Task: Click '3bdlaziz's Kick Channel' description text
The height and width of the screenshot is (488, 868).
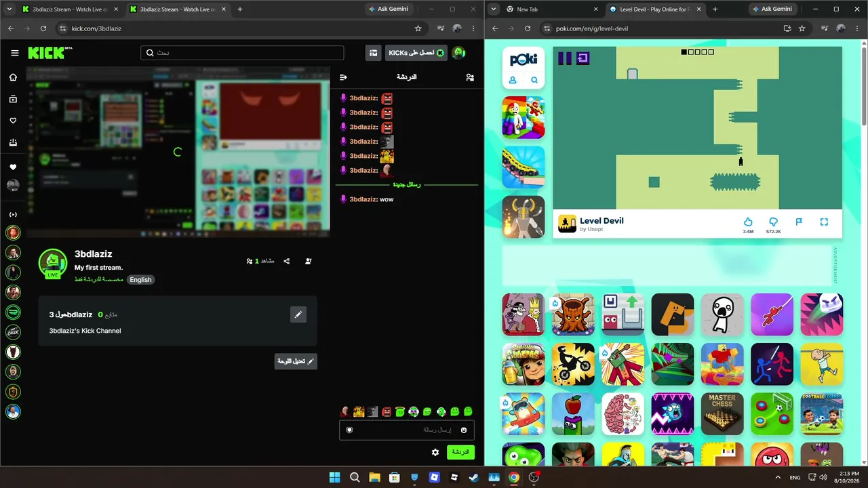Action: (x=85, y=331)
